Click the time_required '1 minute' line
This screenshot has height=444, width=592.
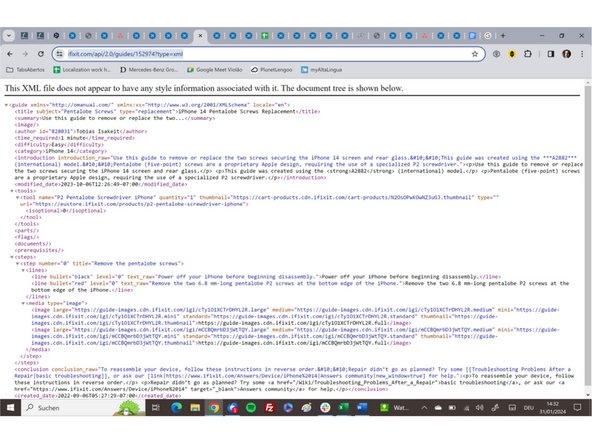click(x=74, y=138)
